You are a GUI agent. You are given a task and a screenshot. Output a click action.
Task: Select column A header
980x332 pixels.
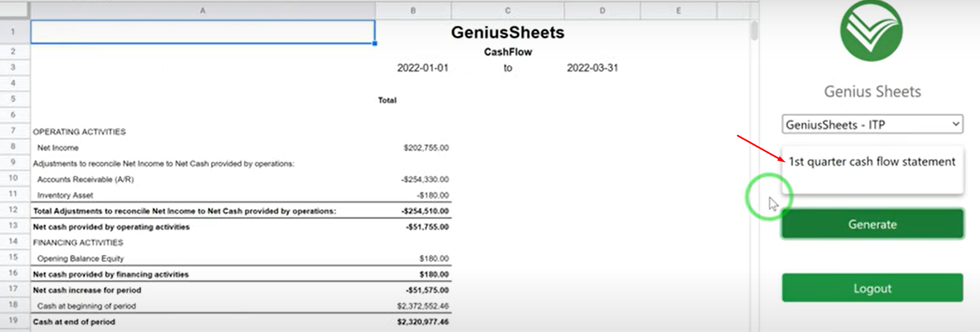(x=202, y=10)
